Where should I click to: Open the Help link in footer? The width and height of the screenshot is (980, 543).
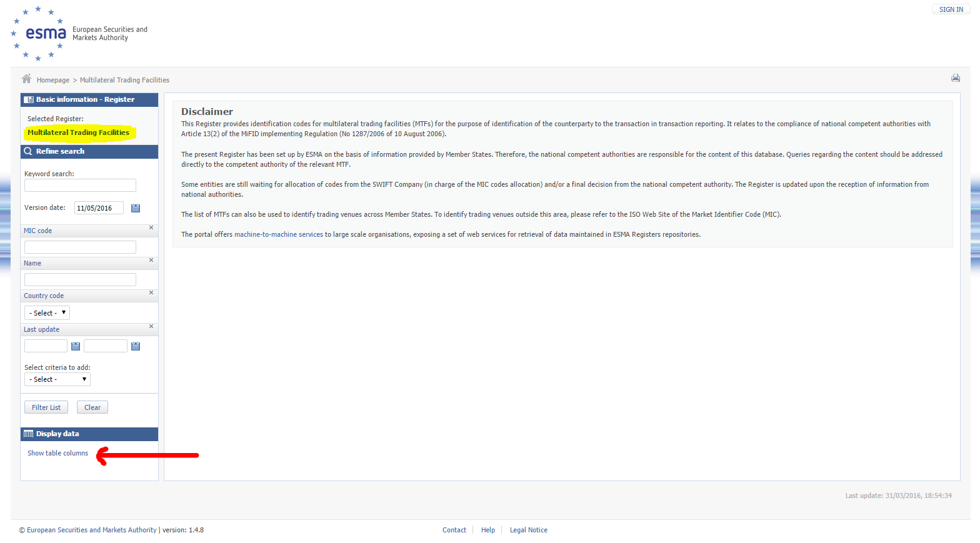pos(487,530)
